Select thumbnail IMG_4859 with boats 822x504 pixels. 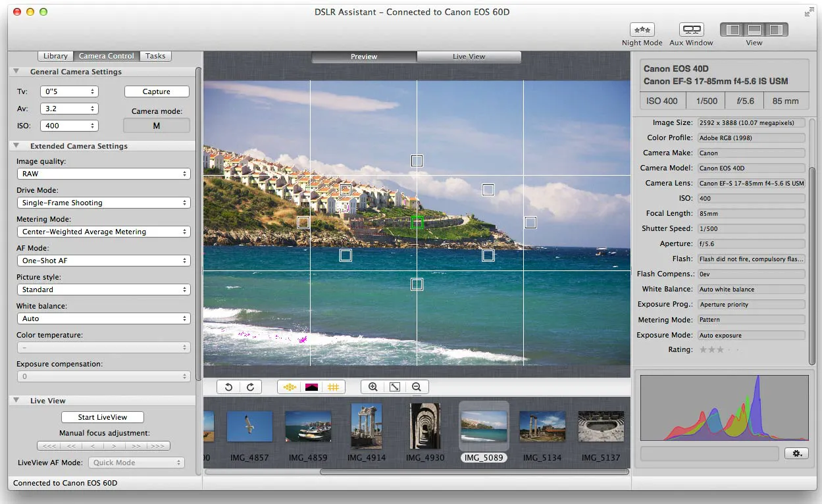(x=308, y=426)
